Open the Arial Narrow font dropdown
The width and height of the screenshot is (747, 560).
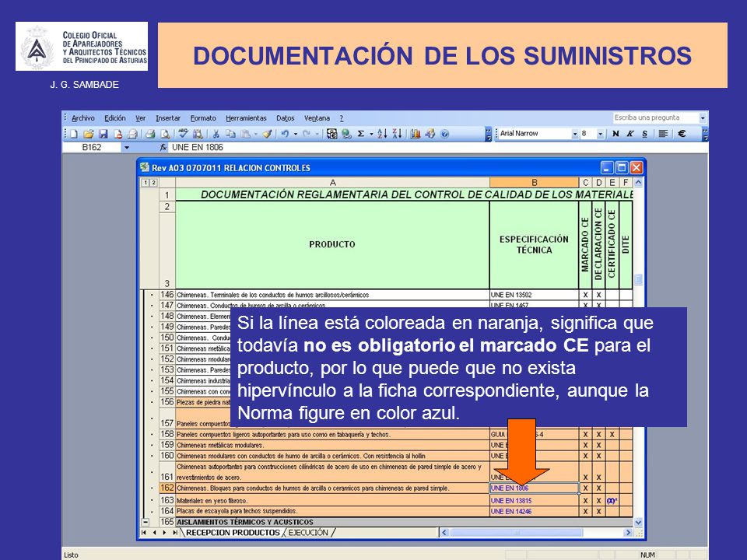tap(574, 134)
